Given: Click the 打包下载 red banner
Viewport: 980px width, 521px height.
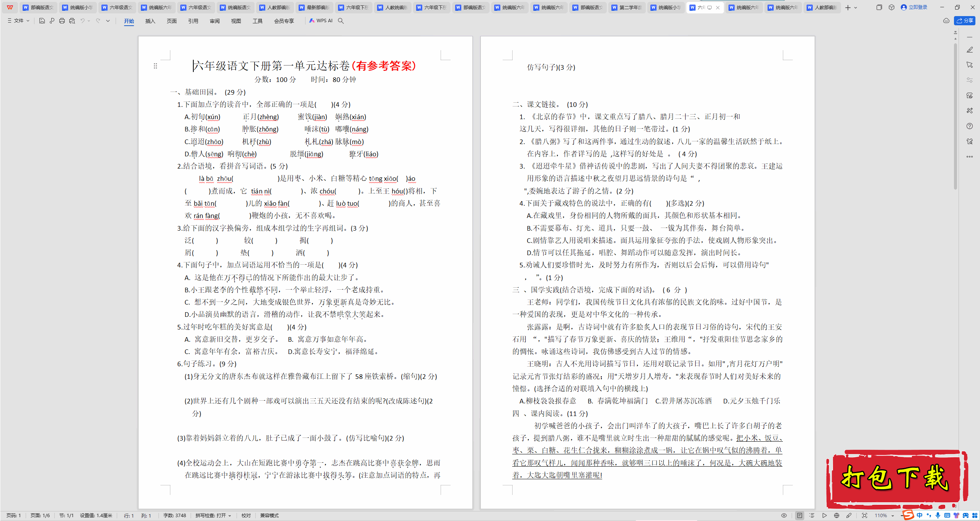Looking at the screenshot, I should (897, 479).
